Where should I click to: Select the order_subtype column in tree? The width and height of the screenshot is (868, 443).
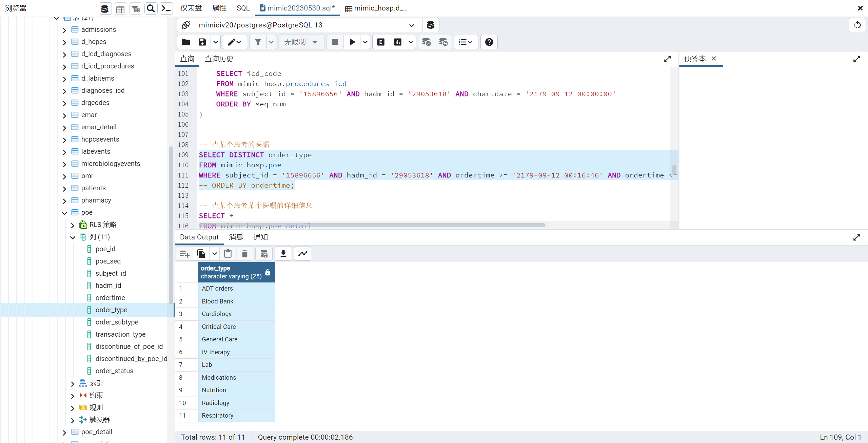[117, 322]
